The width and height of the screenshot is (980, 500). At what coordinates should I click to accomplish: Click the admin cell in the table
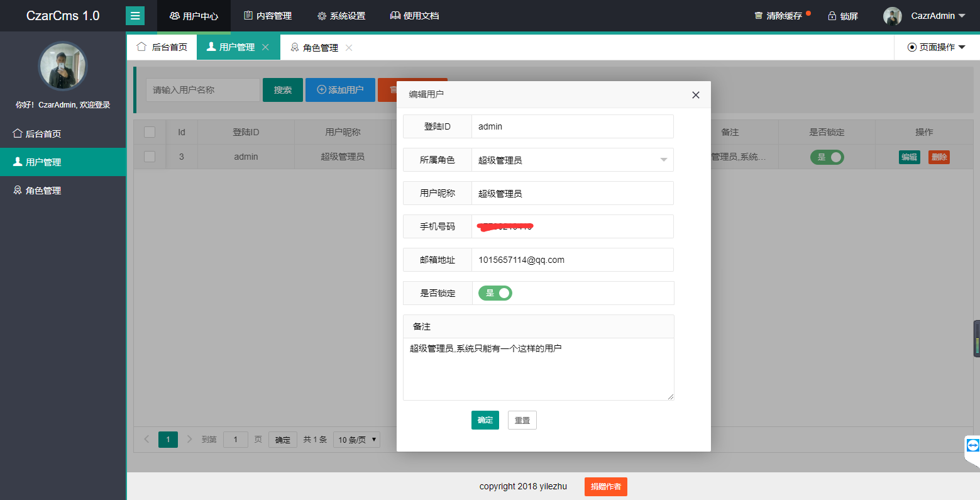(x=246, y=157)
